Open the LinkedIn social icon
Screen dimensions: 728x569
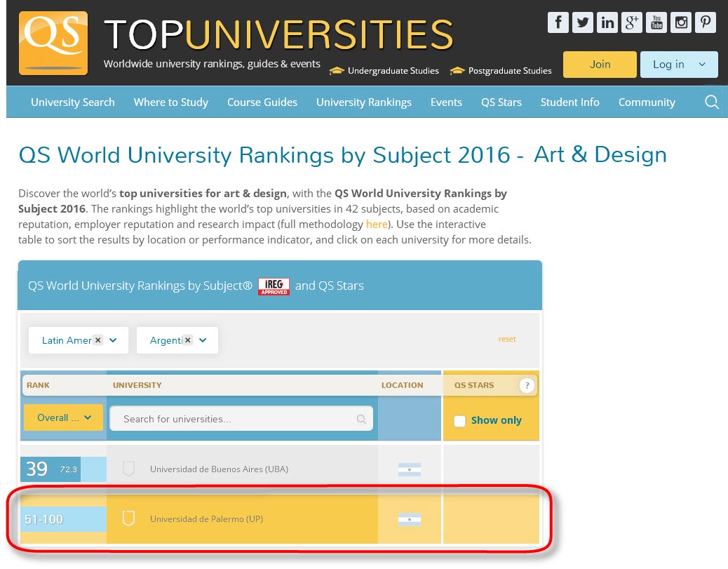(607, 22)
